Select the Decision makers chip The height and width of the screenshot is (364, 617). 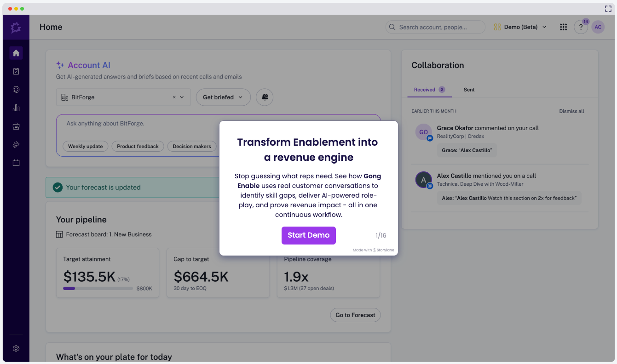pos(192,146)
